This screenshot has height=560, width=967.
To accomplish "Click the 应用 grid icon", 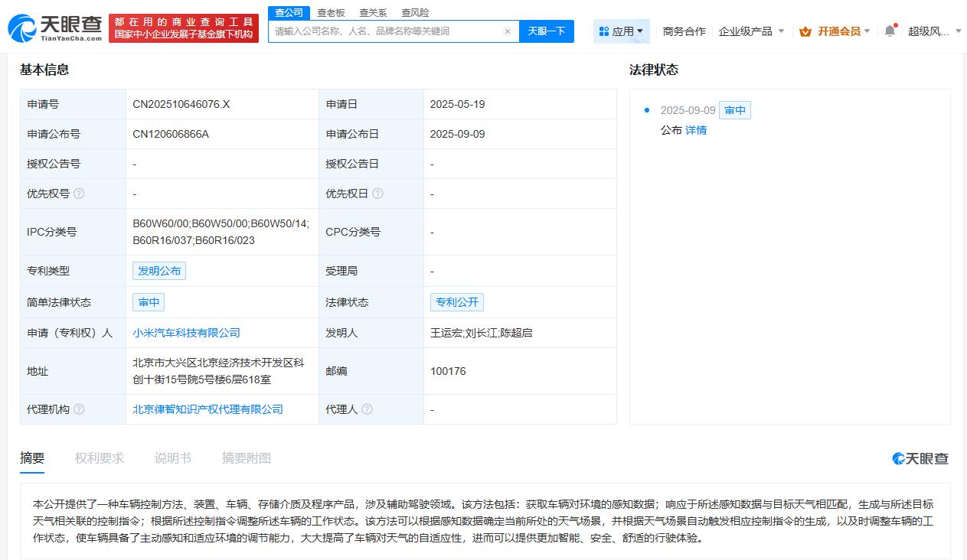I will (x=604, y=31).
